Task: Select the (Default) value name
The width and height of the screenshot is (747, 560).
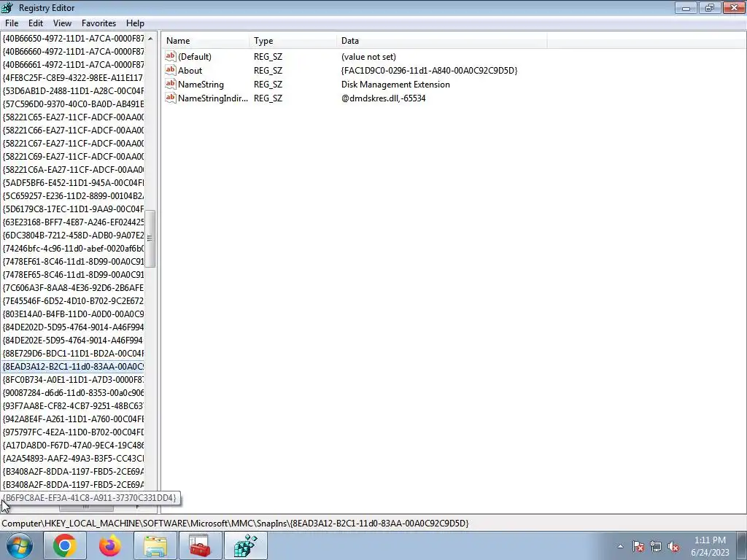Action: click(x=194, y=57)
